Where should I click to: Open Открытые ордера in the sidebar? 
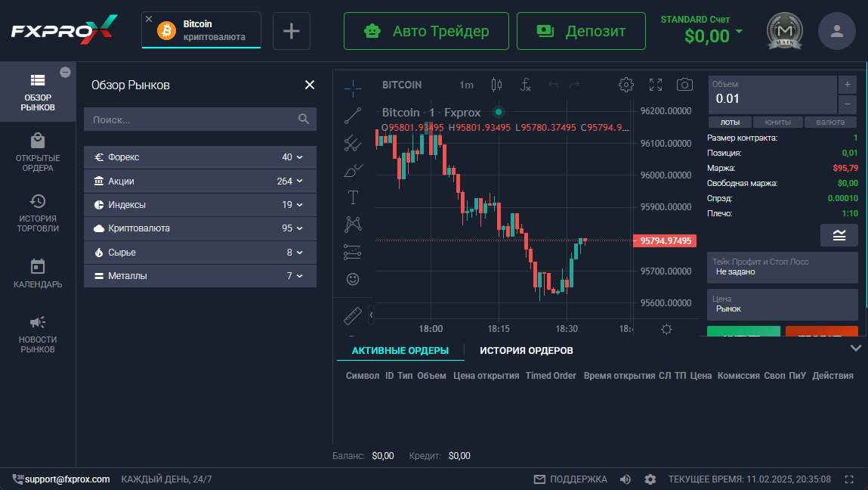38,153
